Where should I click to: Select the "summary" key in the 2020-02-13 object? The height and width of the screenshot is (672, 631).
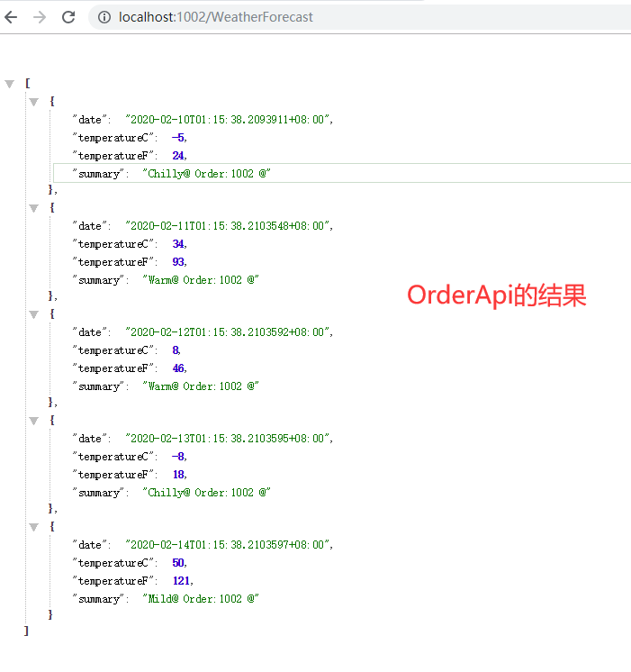tap(98, 493)
